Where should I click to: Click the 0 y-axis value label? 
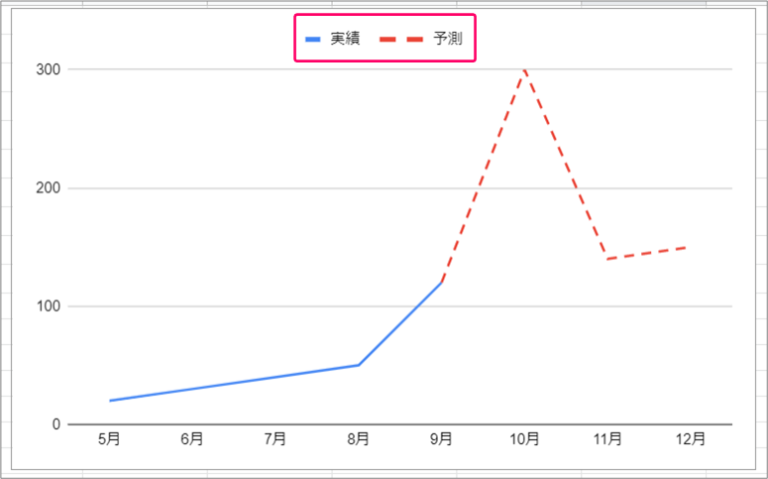click(x=57, y=424)
